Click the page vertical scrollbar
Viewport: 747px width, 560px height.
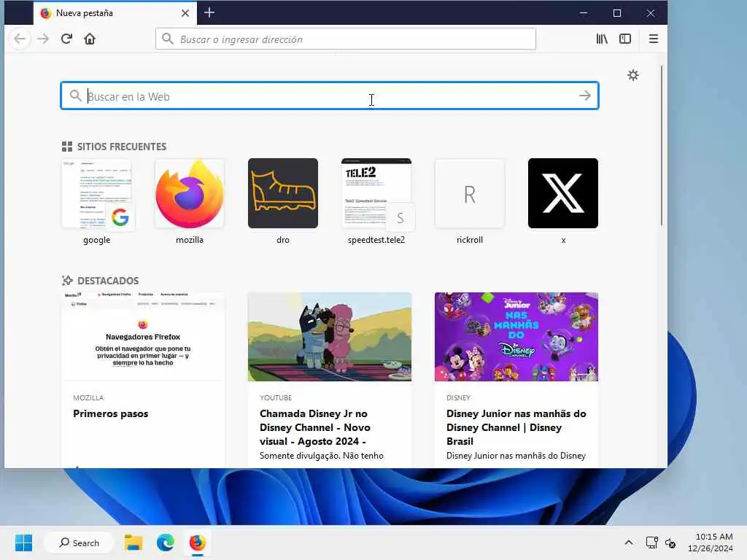click(661, 145)
